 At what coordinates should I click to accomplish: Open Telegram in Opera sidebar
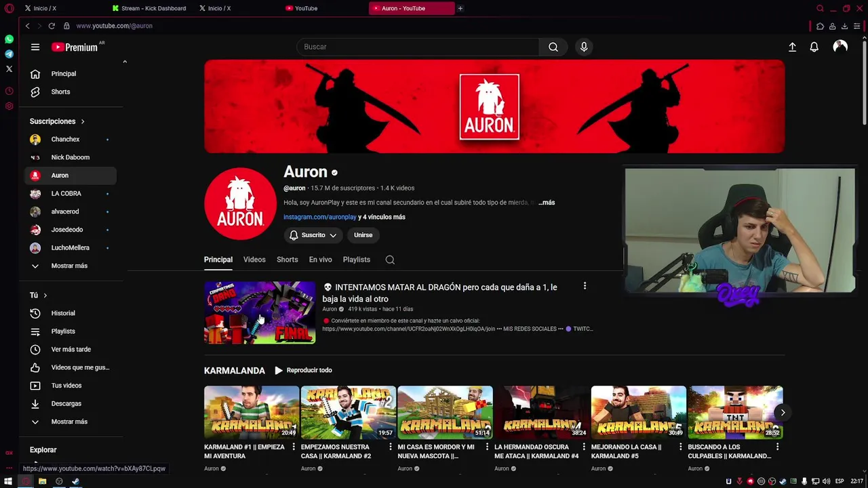coord(9,54)
